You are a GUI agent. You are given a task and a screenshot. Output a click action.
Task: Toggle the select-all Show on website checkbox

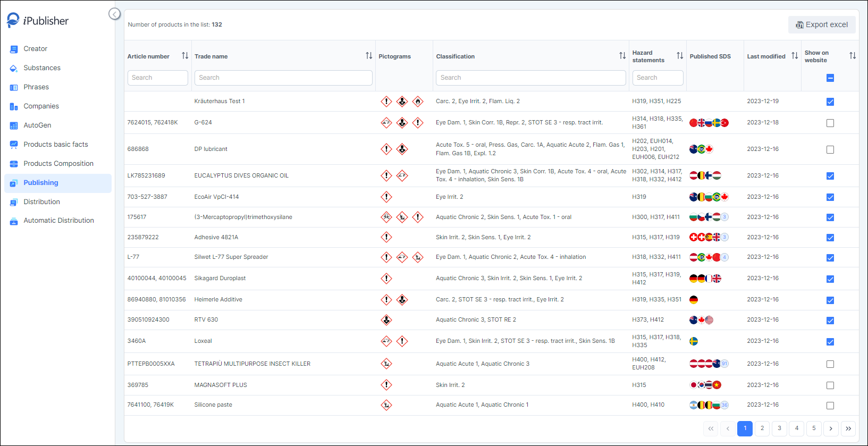[830, 78]
